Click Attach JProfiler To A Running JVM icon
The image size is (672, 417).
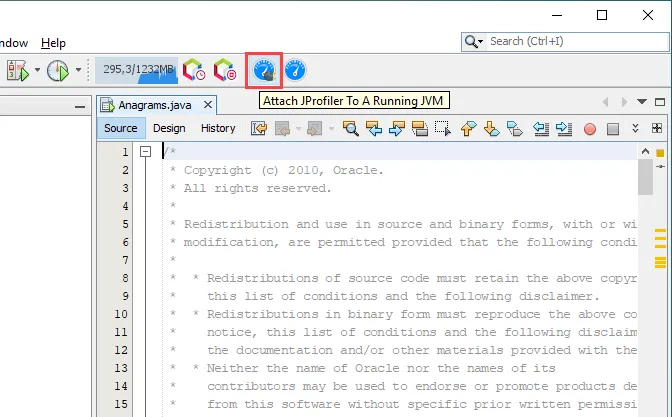264,70
